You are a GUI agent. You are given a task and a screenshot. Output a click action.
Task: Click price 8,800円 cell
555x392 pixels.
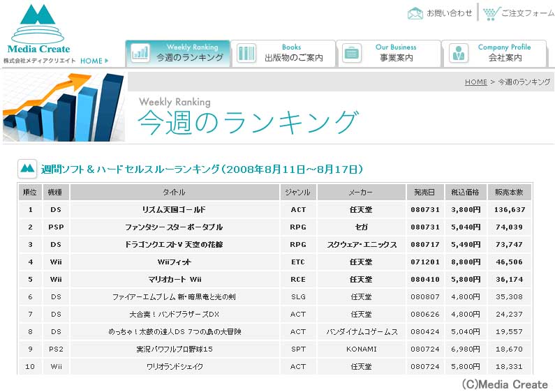[x=466, y=262]
